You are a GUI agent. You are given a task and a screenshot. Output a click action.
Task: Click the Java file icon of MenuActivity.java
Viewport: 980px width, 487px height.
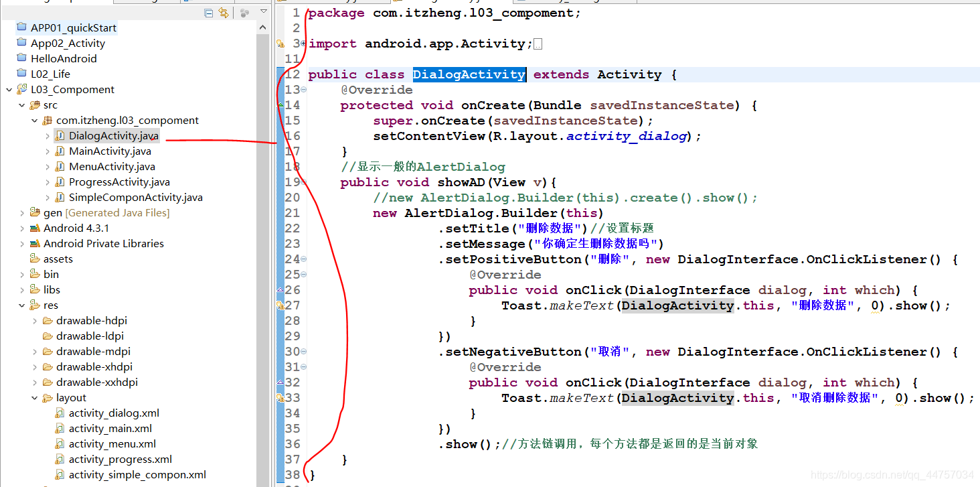[x=60, y=167]
